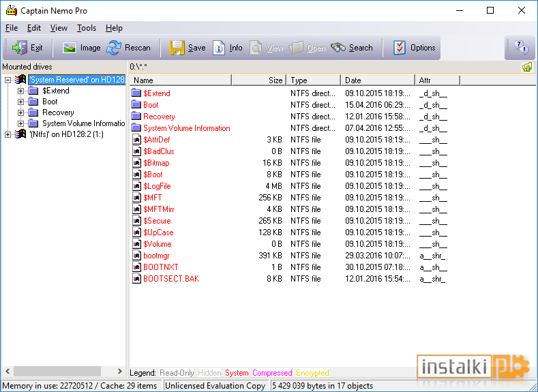Click the Save floppy disk icon

(x=177, y=48)
